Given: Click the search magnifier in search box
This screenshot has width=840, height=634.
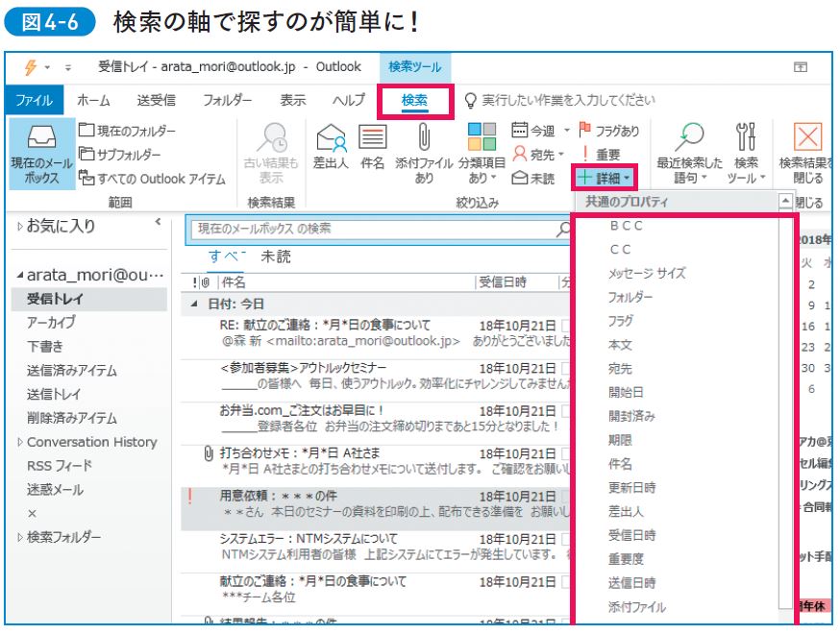Looking at the screenshot, I should tap(563, 230).
